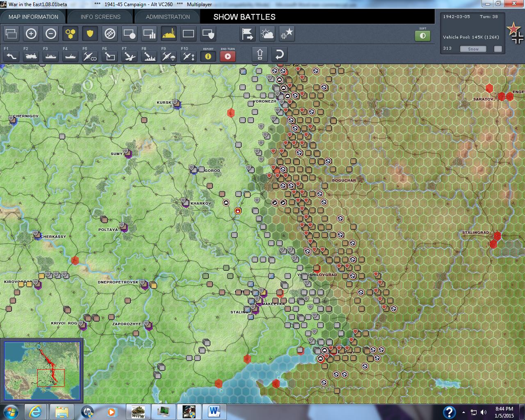525x420 pixels.
Task: Zoom out the map with the minus icon
Action: pyautogui.click(x=51, y=34)
